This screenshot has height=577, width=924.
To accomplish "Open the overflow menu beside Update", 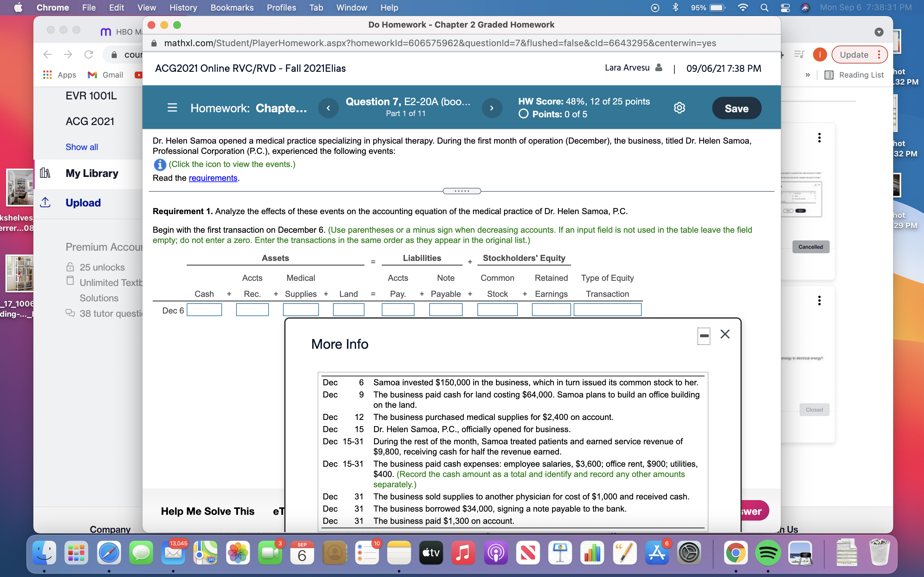I will pos(880,54).
